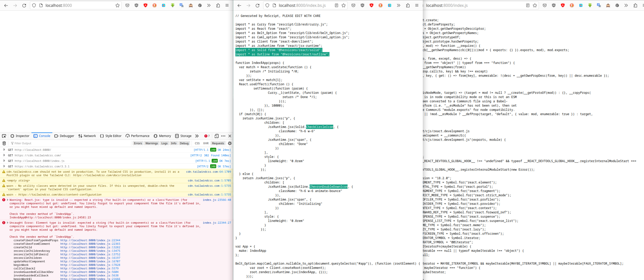Toggle the Warnings log filter
The image size is (644, 280).
(152, 143)
